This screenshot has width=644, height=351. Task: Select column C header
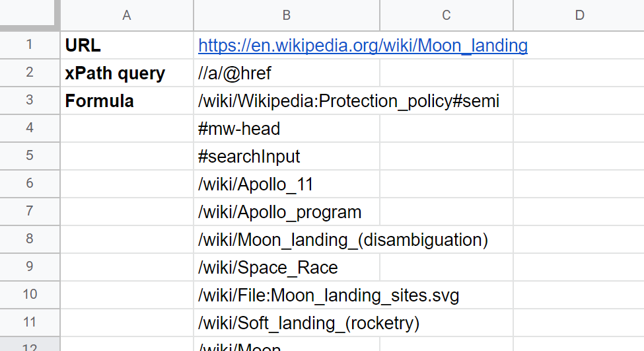click(x=446, y=15)
